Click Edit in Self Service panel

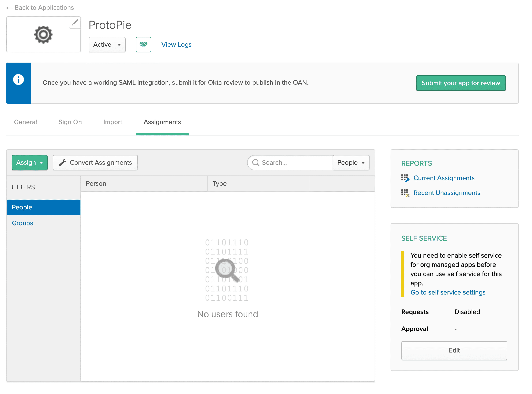[x=454, y=350]
